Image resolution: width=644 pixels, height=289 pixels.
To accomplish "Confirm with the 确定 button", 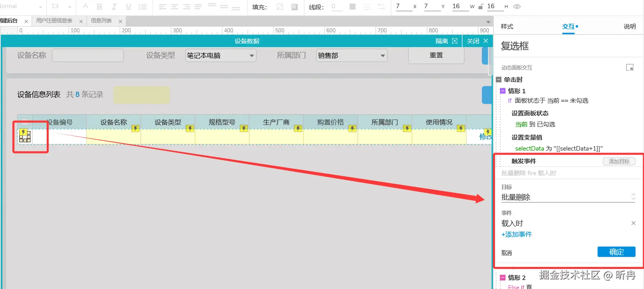I will 617,252.
